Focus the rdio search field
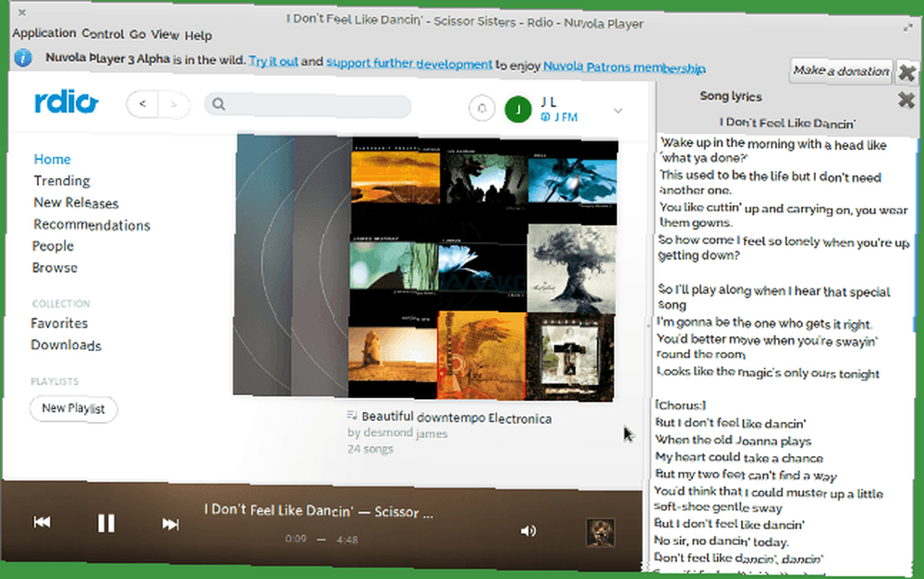Screen dimensions: 924x579 point(308,105)
